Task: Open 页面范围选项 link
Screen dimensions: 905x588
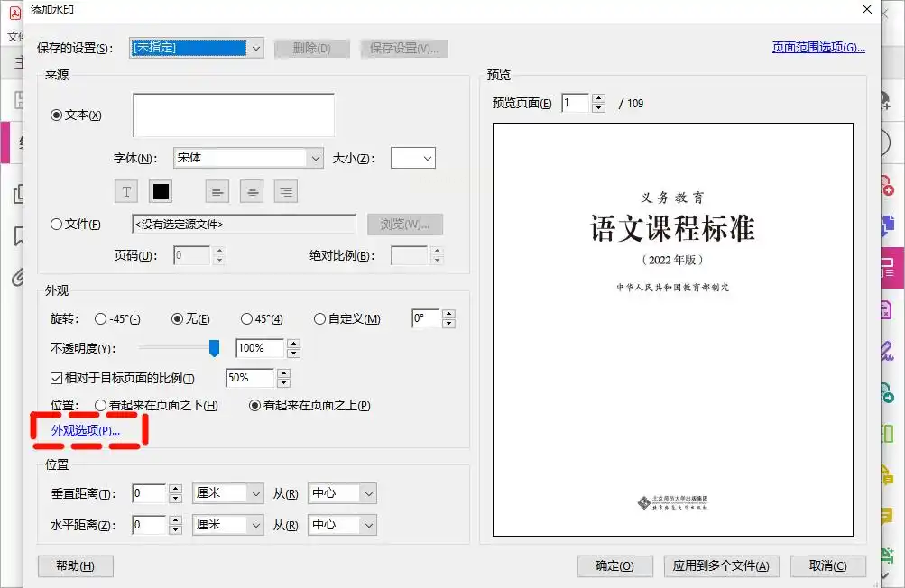Action: (818, 48)
